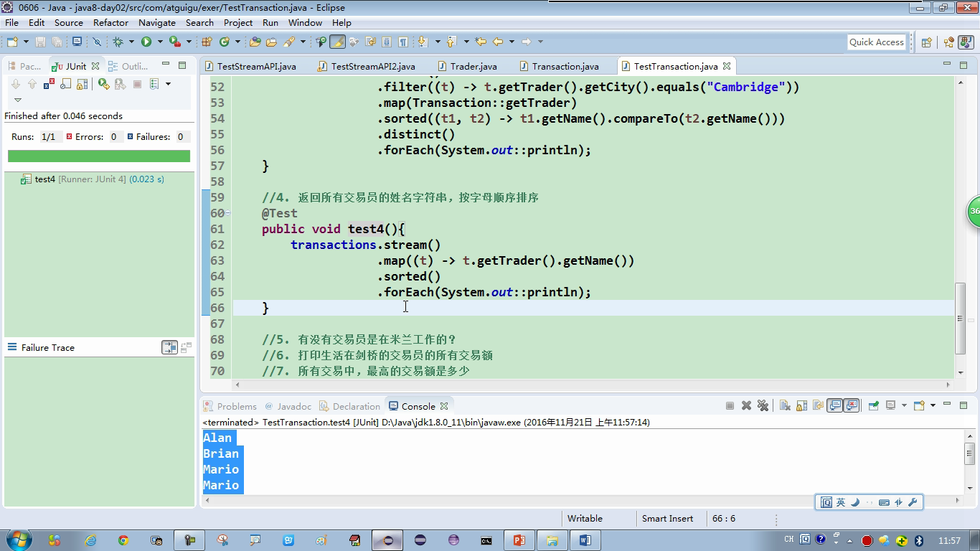Open Display Selected Console dropdown arrow

[904, 405]
